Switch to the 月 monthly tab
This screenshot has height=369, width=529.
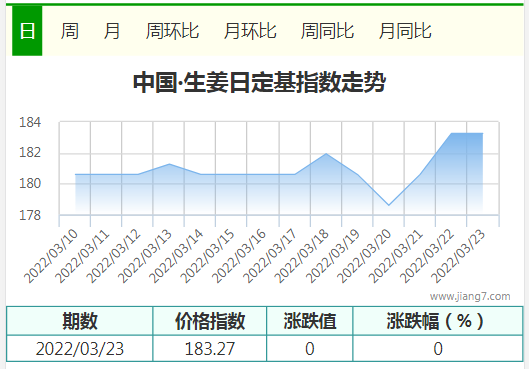tap(112, 31)
